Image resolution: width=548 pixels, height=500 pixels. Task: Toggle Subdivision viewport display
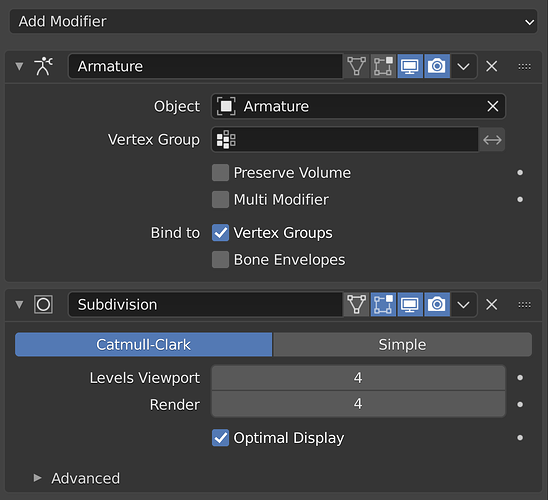point(410,304)
